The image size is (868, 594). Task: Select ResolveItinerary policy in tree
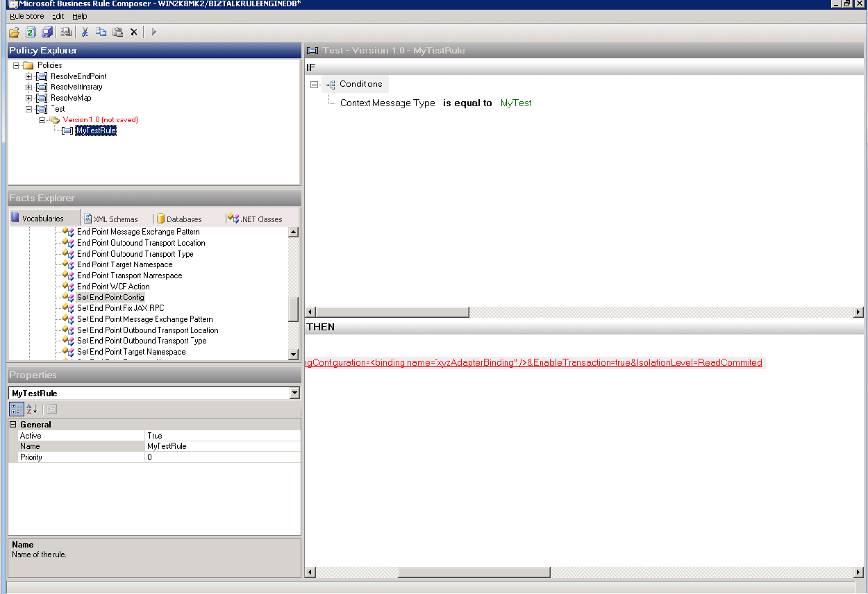tap(76, 87)
